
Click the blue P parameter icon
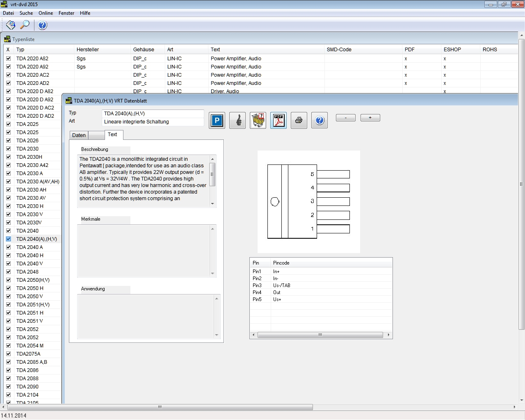pyautogui.click(x=217, y=121)
